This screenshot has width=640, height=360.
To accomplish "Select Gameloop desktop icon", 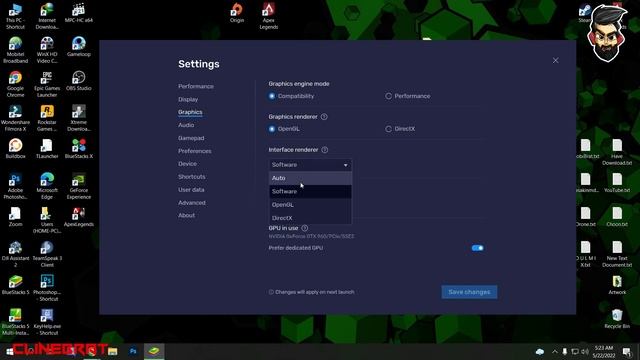I will tap(78, 47).
